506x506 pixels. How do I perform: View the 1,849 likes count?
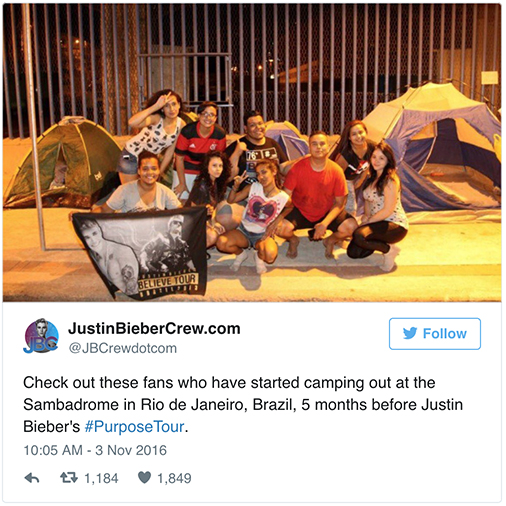(x=174, y=478)
